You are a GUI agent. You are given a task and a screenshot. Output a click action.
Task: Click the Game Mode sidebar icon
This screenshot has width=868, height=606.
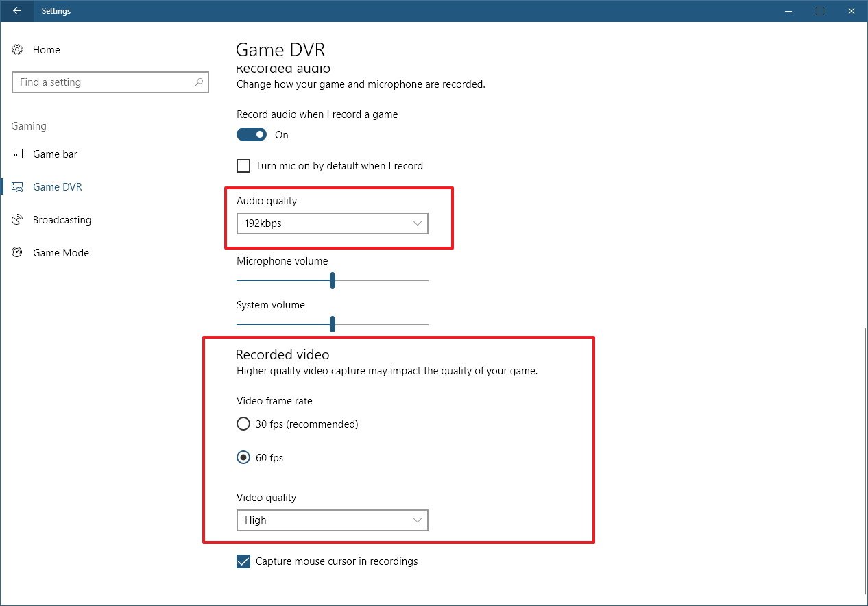click(18, 253)
